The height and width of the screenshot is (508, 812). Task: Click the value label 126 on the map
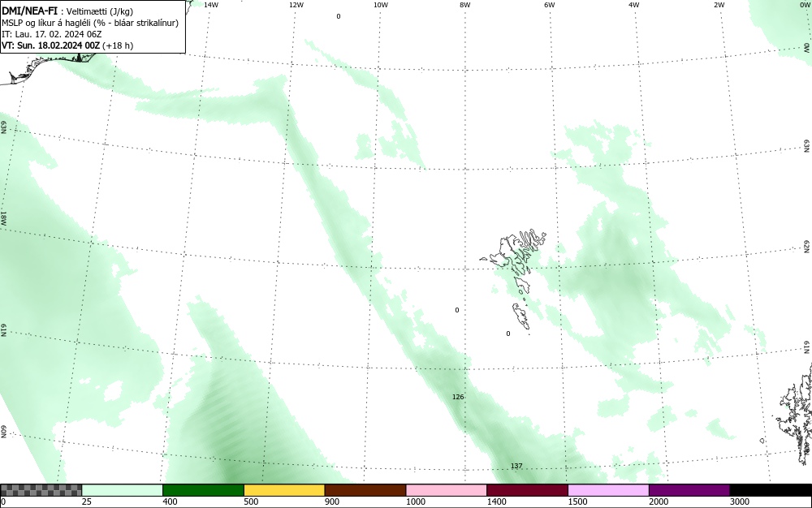(458, 397)
